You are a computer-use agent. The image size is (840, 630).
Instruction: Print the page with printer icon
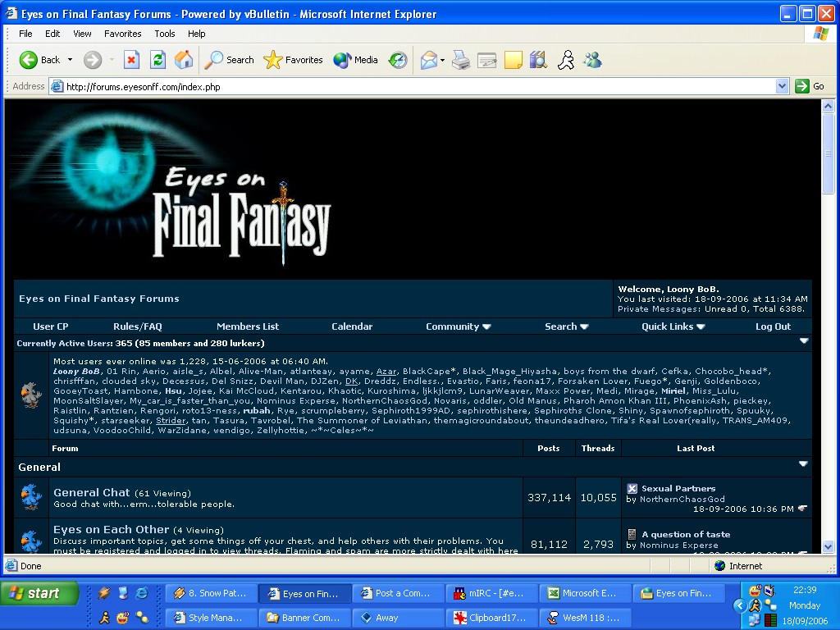pos(461,60)
